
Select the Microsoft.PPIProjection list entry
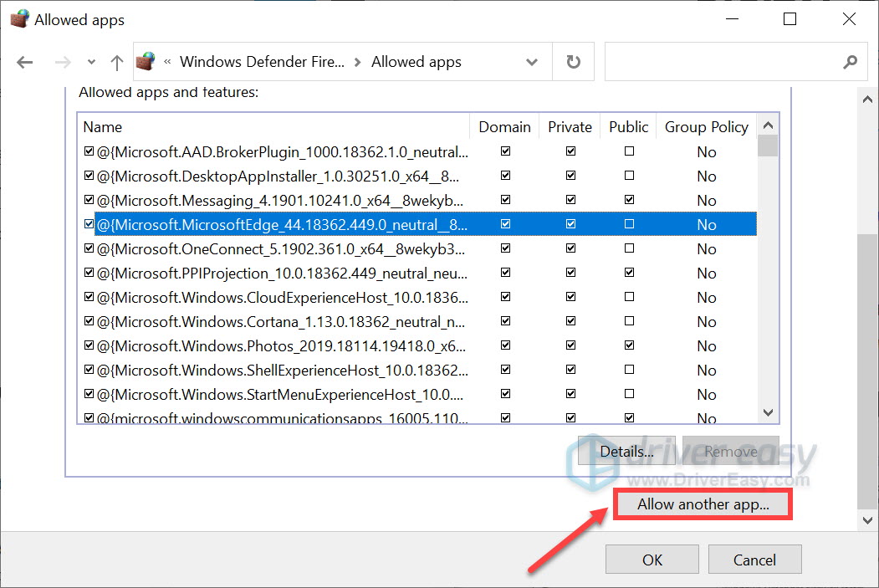(282, 274)
